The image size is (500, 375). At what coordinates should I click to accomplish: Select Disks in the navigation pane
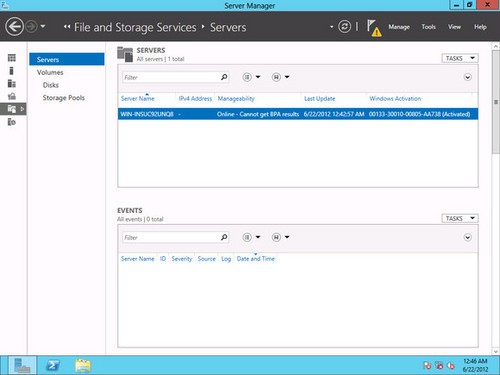(51, 85)
